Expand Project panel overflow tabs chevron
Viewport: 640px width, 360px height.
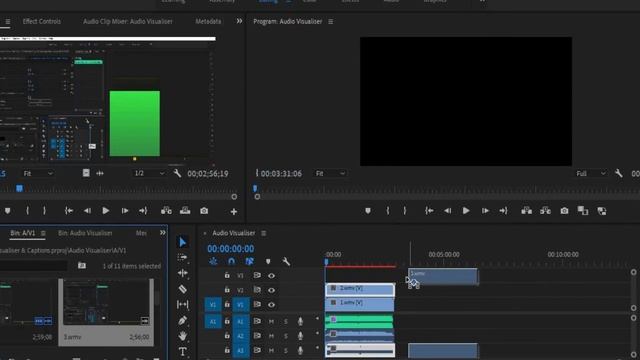[162, 233]
